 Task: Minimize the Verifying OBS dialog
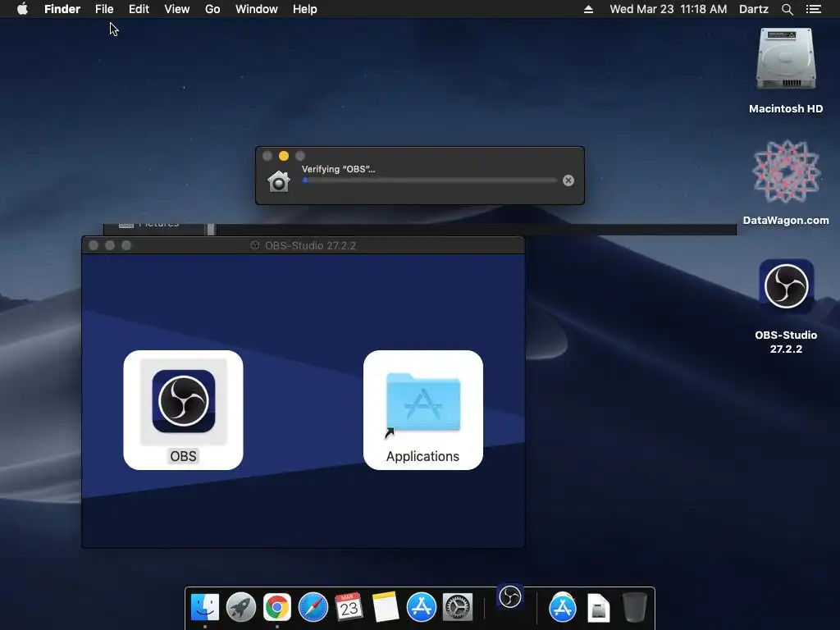284,156
